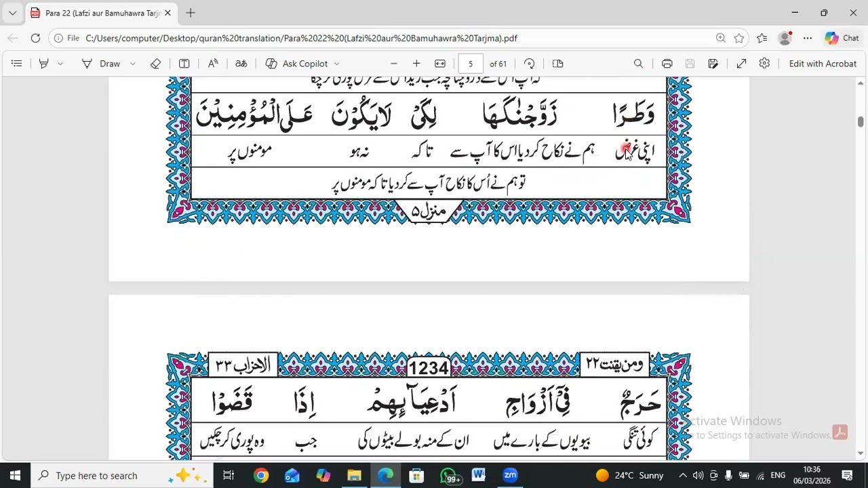
Task: Open the Favorites list
Action: tap(762, 39)
